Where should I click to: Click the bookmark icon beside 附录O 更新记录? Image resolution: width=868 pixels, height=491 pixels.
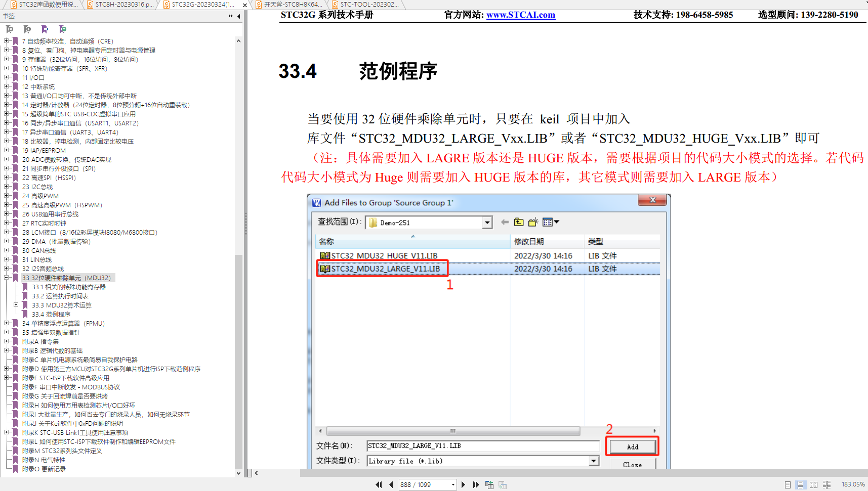pyautogui.click(x=15, y=469)
